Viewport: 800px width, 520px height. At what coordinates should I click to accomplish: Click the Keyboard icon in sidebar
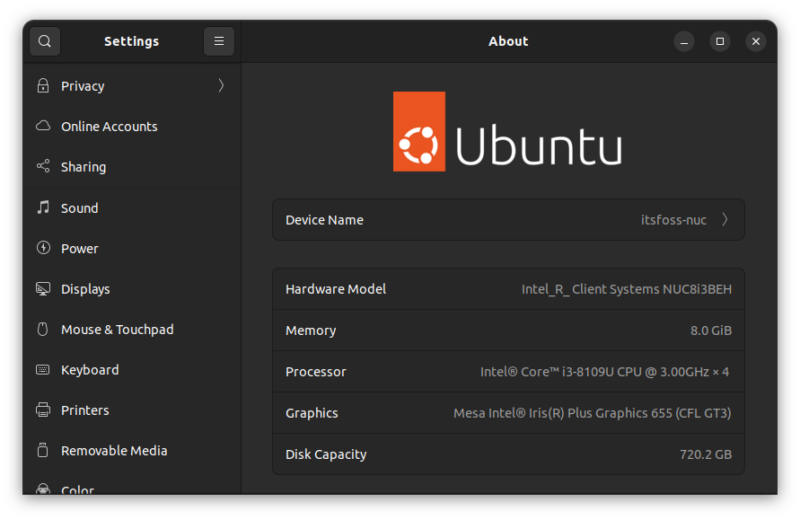click(x=43, y=369)
